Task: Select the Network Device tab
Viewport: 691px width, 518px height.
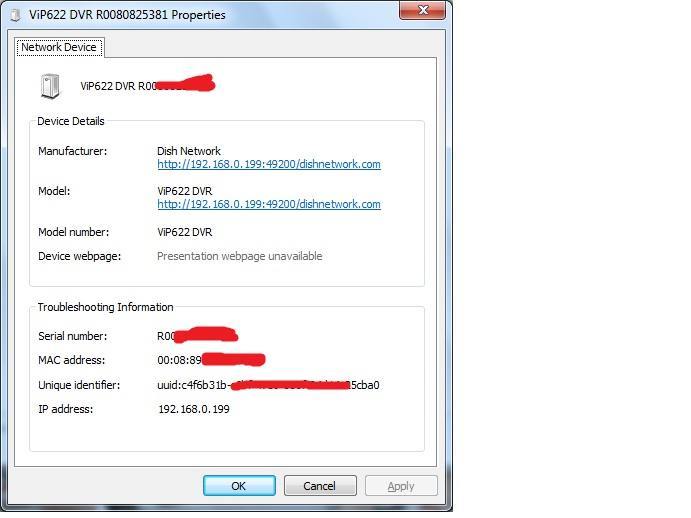Action: (x=59, y=47)
